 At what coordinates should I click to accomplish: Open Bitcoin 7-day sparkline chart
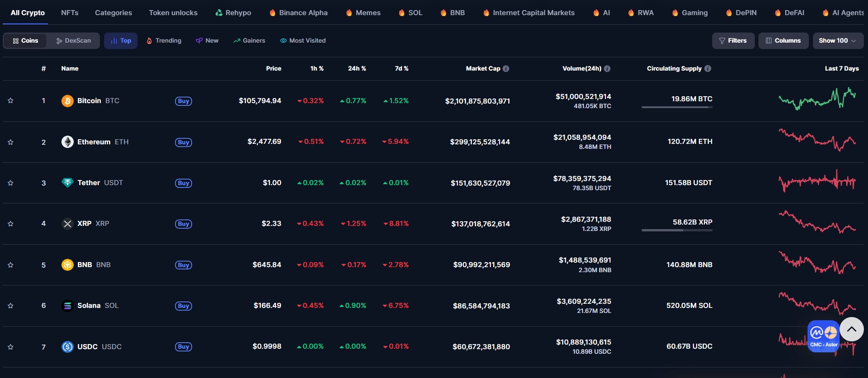pos(817,99)
